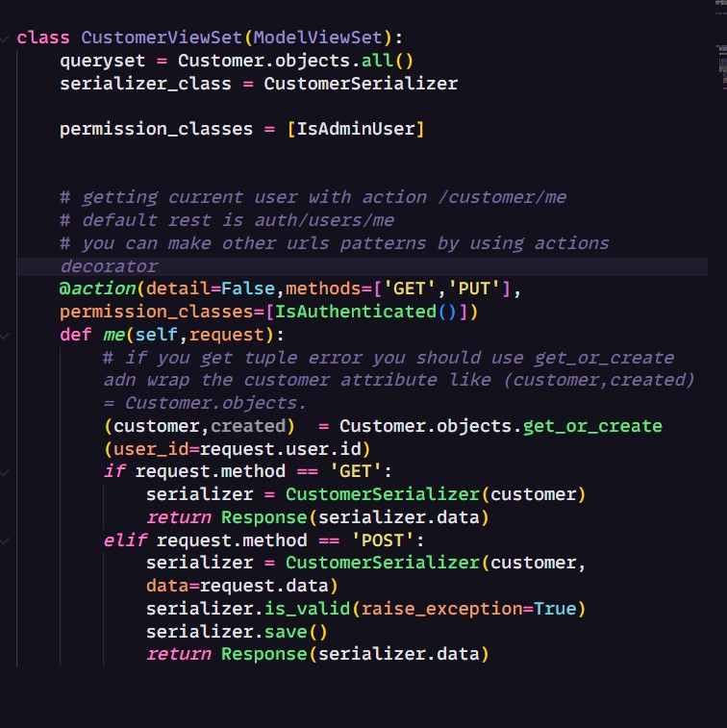Click comment '# getting current user with action /customer/me'
727x728 pixels.
pyautogui.click(x=313, y=197)
